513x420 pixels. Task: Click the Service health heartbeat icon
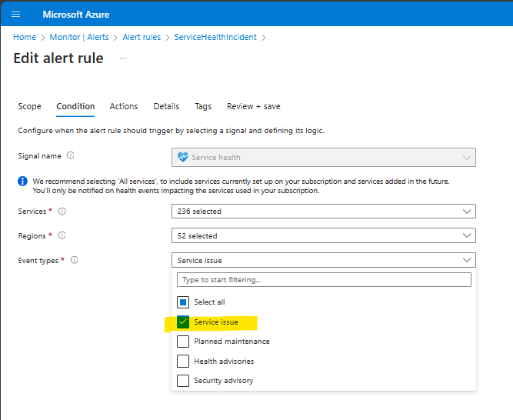pyautogui.click(x=183, y=157)
